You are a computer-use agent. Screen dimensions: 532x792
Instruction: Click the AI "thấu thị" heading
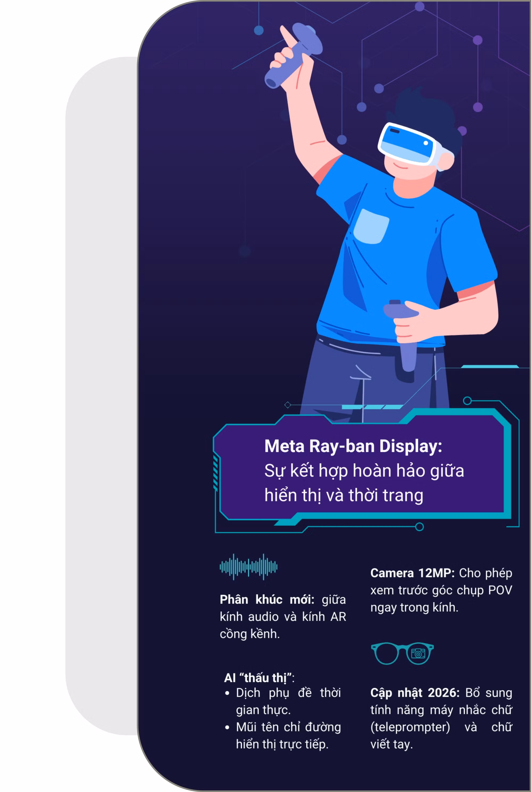pyautogui.click(x=259, y=678)
